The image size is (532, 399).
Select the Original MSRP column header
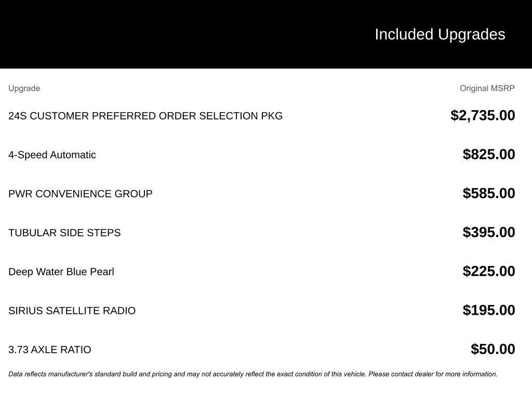click(x=487, y=88)
